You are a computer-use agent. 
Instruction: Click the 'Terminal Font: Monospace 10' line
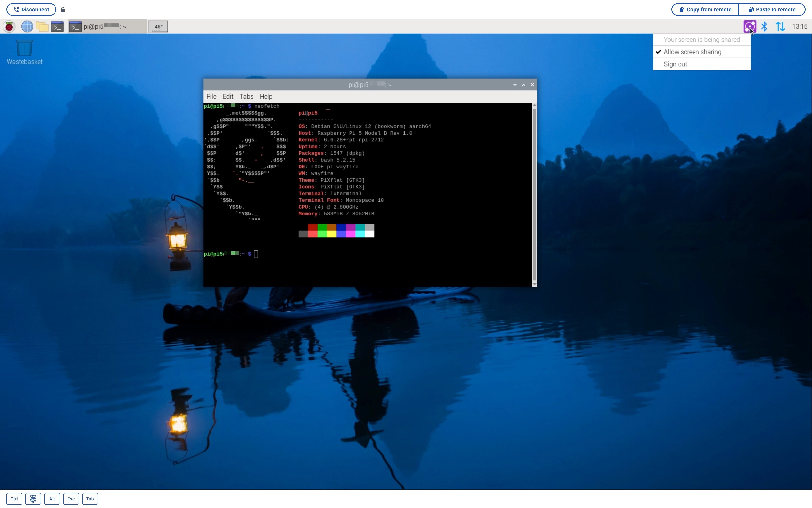click(341, 200)
